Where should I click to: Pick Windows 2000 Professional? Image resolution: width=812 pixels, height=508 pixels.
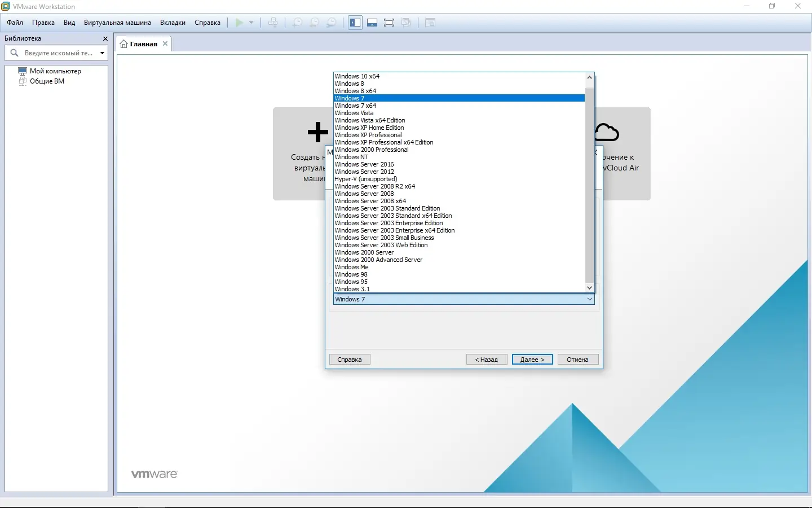click(460, 150)
